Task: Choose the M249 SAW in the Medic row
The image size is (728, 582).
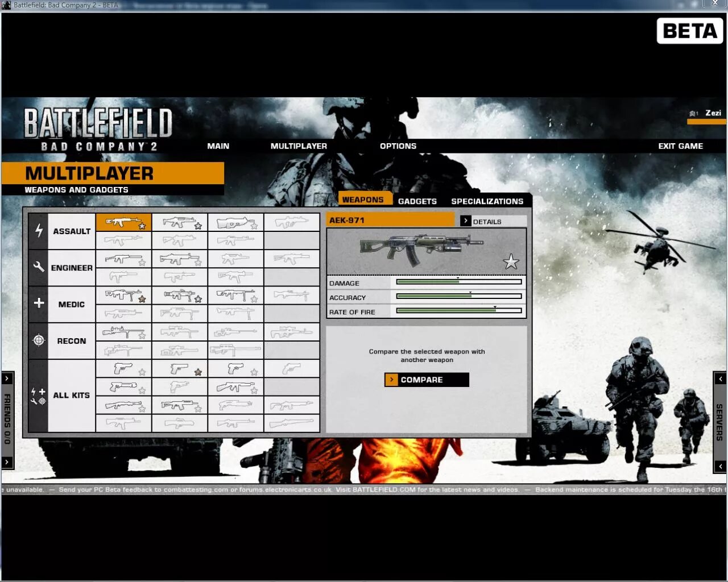Action: [x=180, y=296]
